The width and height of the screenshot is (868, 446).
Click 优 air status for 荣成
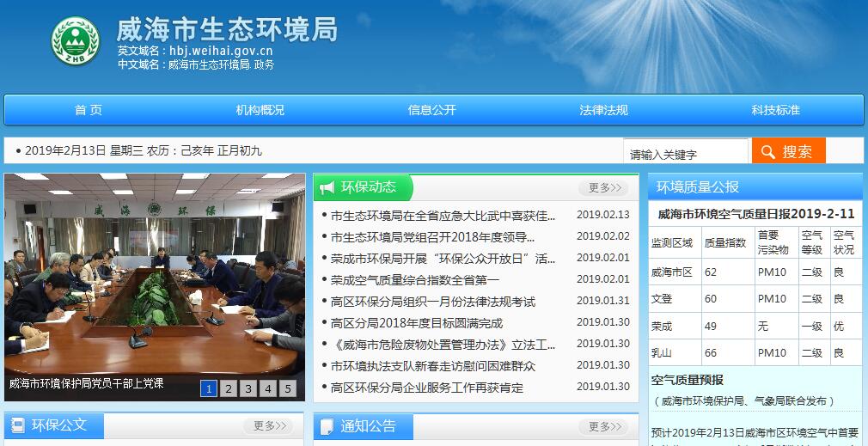pyautogui.click(x=839, y=327)
